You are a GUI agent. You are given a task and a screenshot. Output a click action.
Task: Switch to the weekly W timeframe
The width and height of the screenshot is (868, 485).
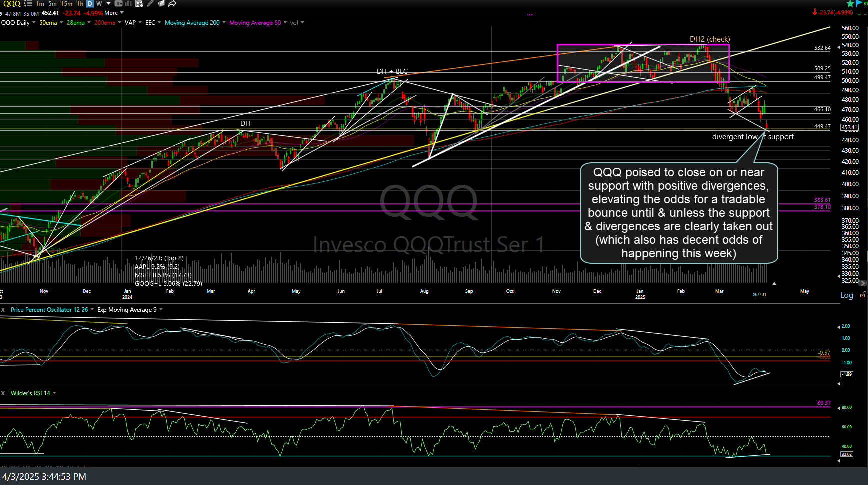[99, 3]
